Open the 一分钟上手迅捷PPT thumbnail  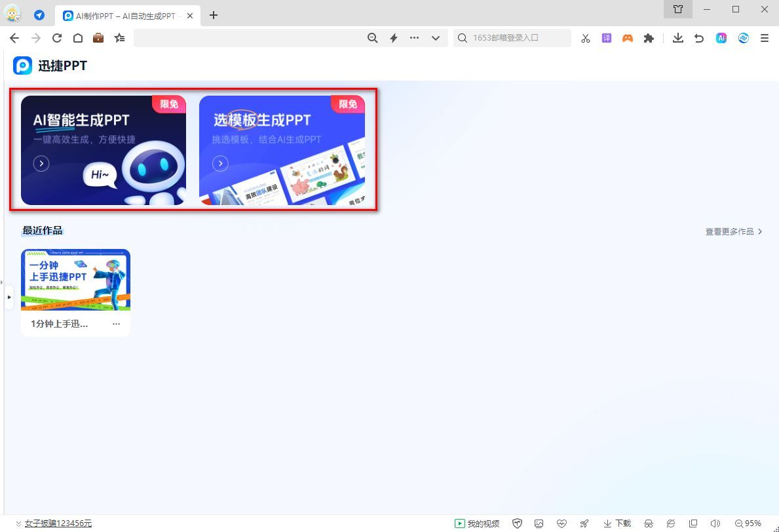pos(75,280)
